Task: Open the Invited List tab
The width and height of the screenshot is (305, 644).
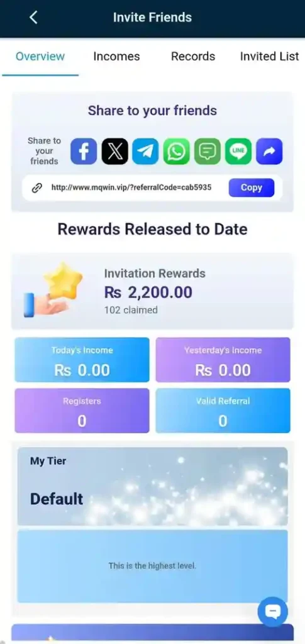Action: coord(270,56)
